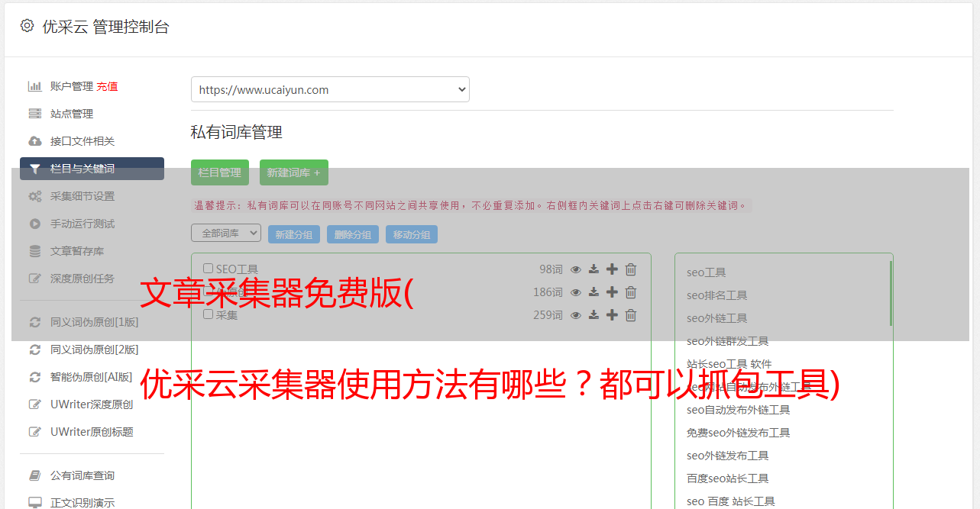Open 采集细节设置 in the sidebar
Image resolution: width=980 pixels, height=509 pixels.
(x=82, y=196)
